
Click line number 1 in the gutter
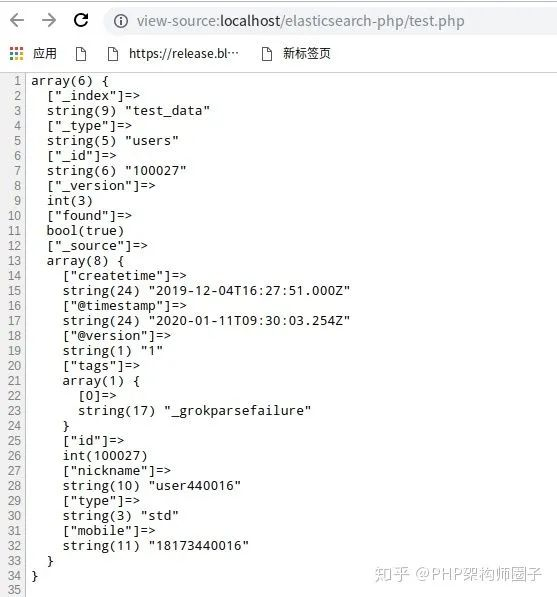[x=17, y=81]
